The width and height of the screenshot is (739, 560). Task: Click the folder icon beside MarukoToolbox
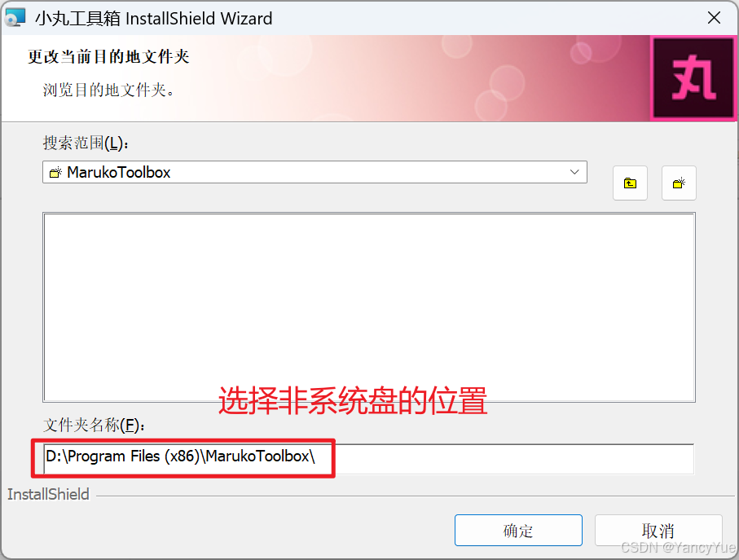(x=55, y=173)
